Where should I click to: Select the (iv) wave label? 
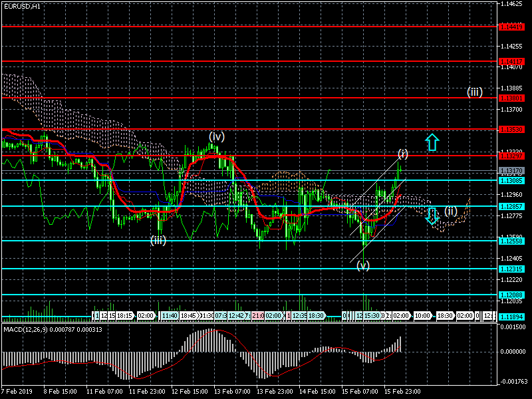pyautogui.click(x=217, y=136)
